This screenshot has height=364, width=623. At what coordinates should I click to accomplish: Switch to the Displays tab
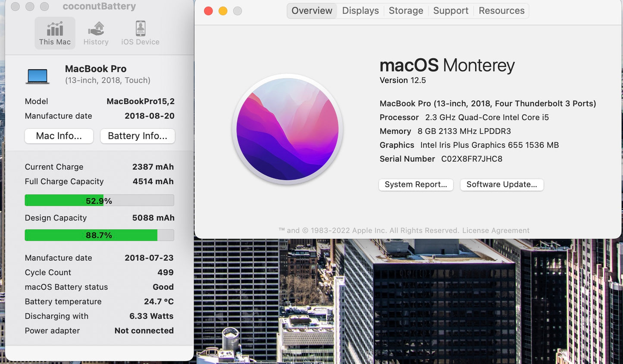pos(360,11)
